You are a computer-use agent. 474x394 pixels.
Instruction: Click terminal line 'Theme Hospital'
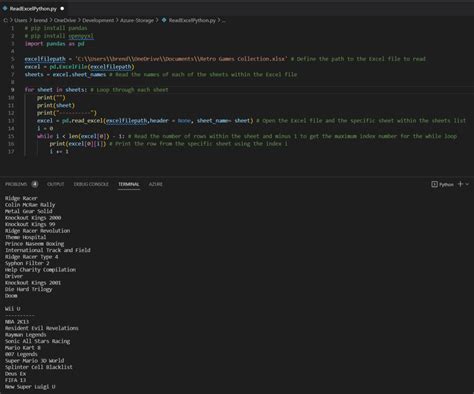[25, 237]
